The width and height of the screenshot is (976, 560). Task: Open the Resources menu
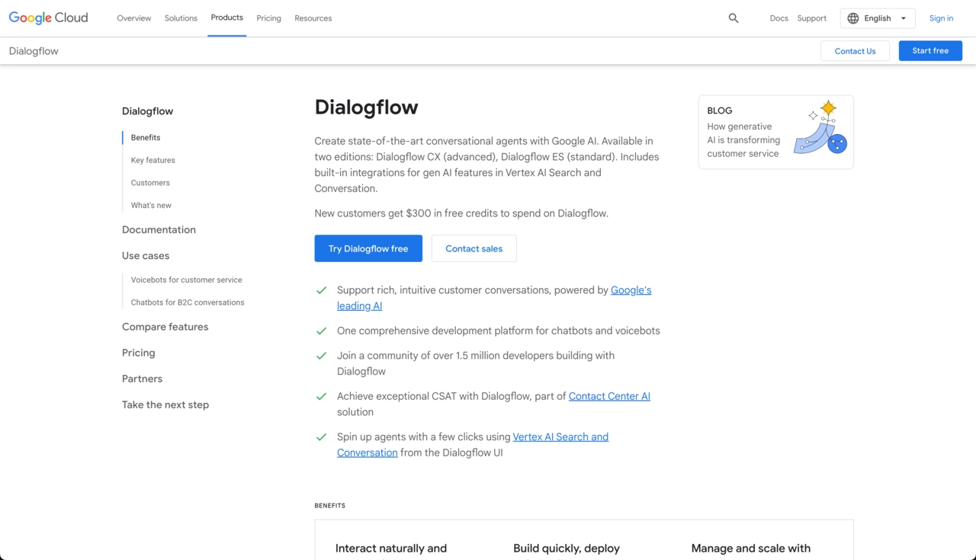(x=313, y=18)
